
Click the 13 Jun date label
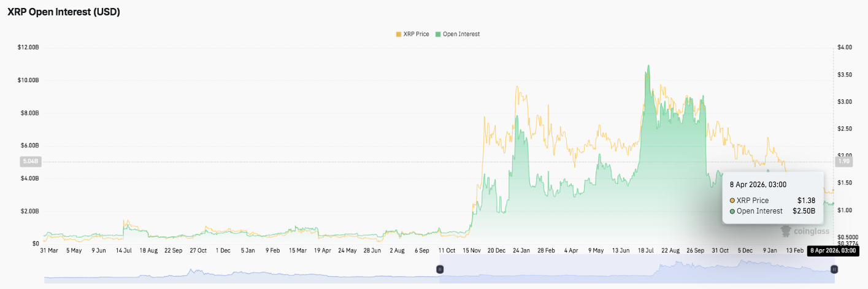point(621,250)
